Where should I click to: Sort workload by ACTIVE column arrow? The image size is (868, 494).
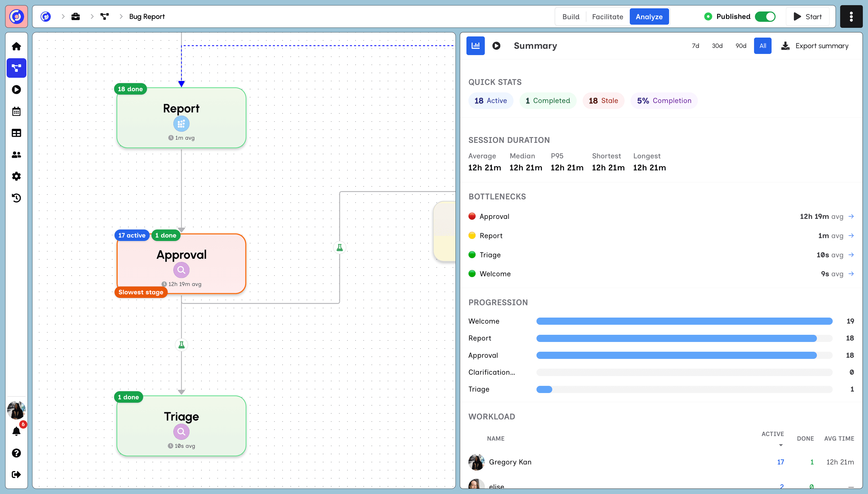[x=781, y=445]
